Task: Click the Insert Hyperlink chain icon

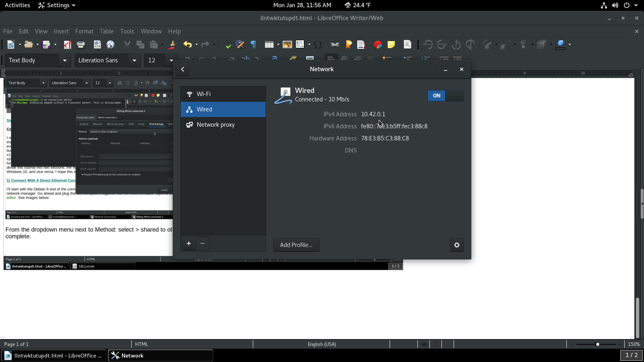Action: (x=335, y=45)
